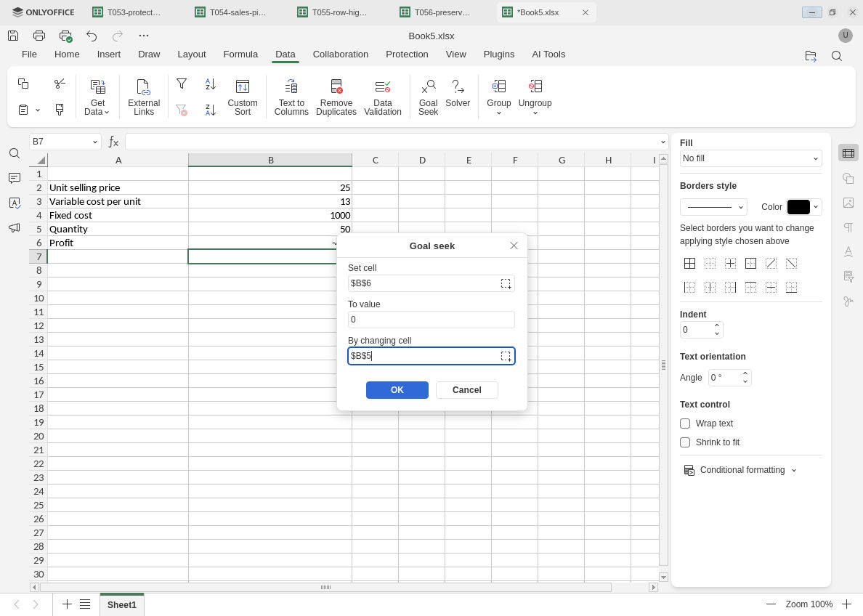
Task: Click the Filter funnel icon
Action: click(182, 84)
